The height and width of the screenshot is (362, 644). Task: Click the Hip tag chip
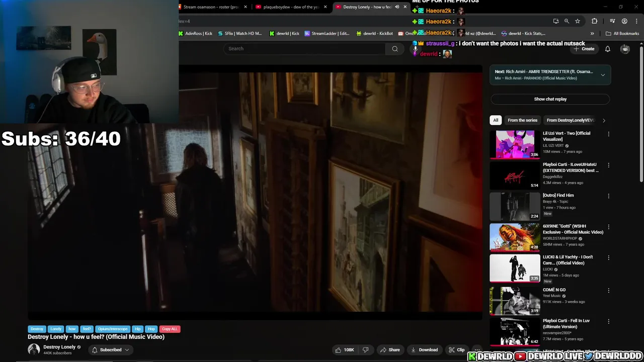(137, 329)
